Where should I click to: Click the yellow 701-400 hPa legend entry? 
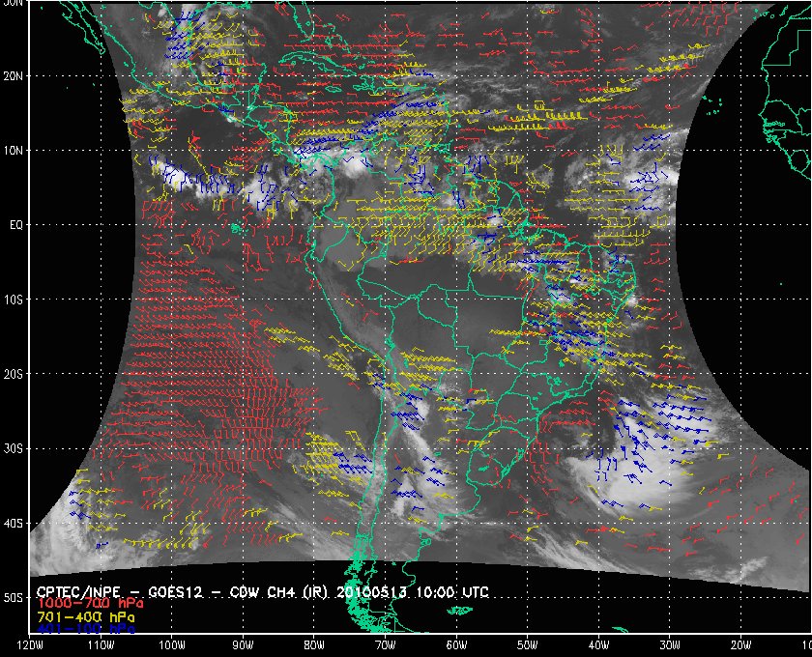(85, 615)
